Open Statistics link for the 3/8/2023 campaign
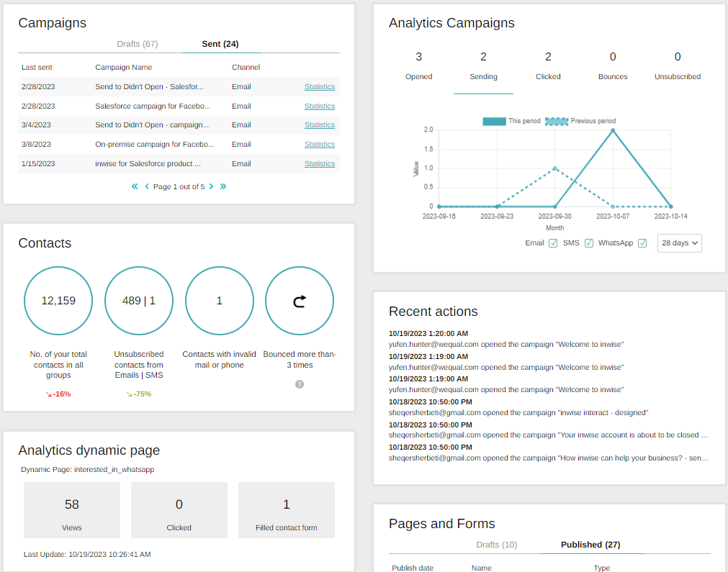 coord(320,144)
